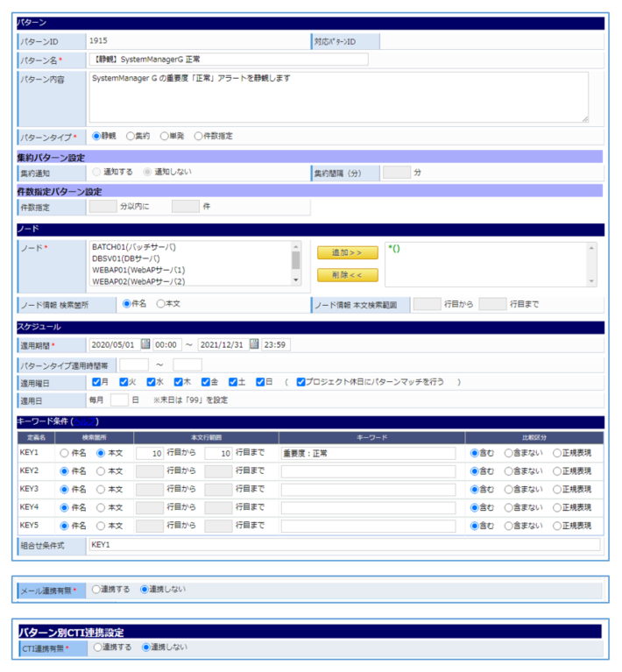This screenshot has height=672, width=622.
Task: Choose 含まない comparison for KEY3
Action: [x=509, y=489]
